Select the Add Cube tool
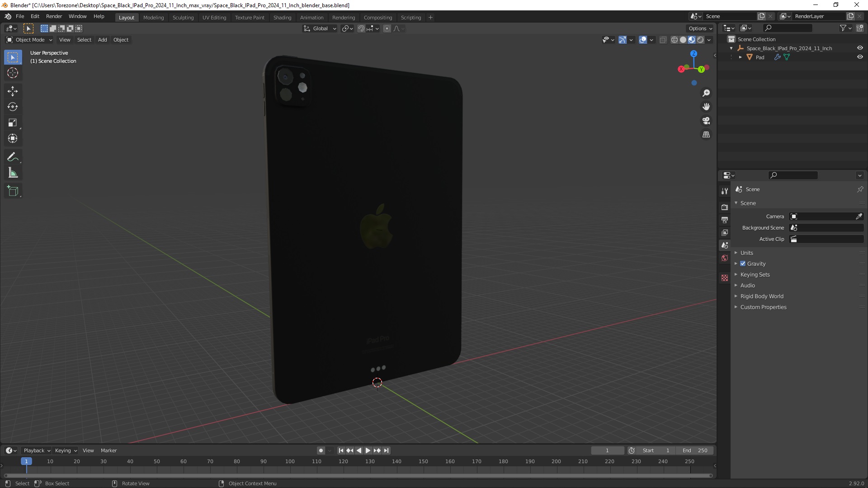Viewport: 868px width, 488px height. pos(13,191)
